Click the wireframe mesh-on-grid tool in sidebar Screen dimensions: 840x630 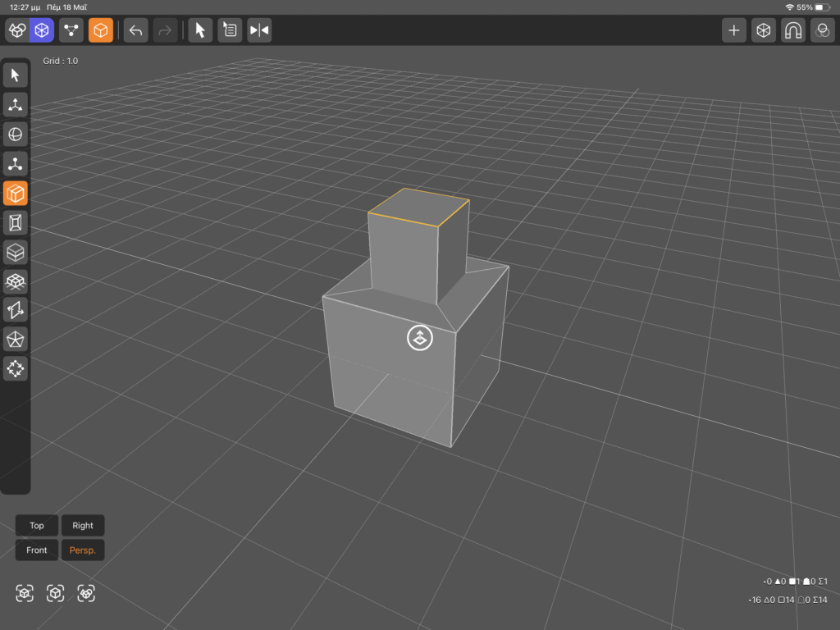click(x=16, y=281)
